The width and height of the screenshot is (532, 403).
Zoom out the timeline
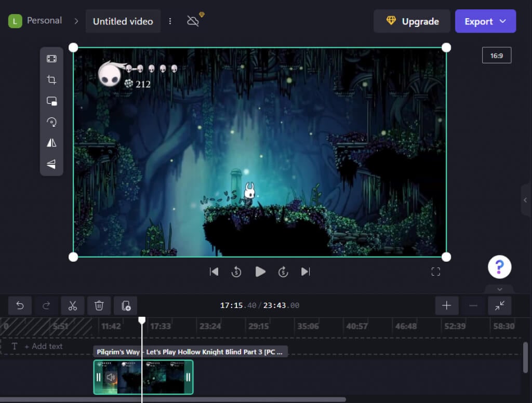(x=473, y=306)
